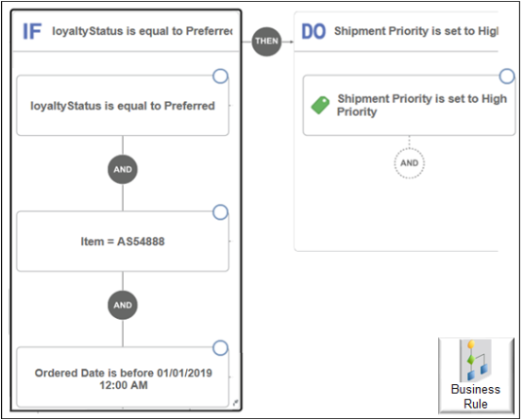Select Shipment Priority is set to High Priority action
Screen dimensions: 523x420
[410, 106]
